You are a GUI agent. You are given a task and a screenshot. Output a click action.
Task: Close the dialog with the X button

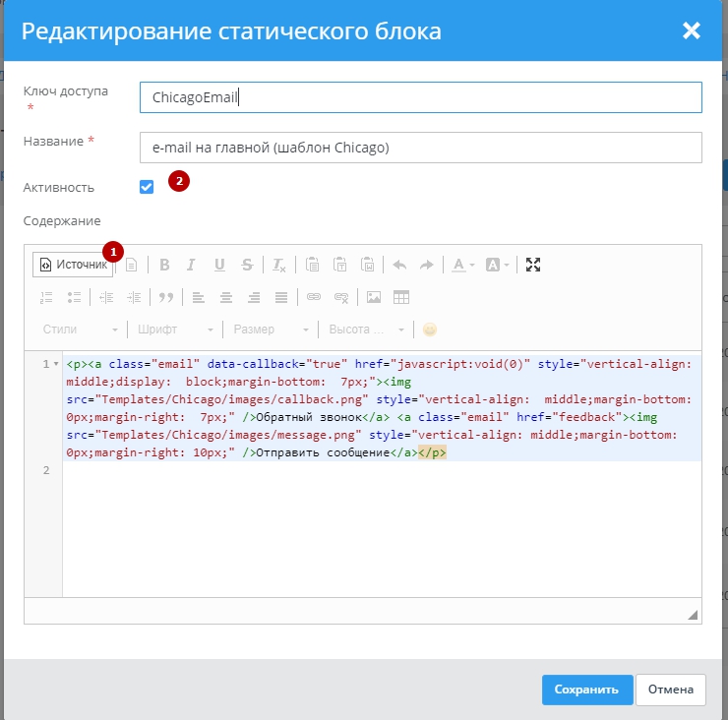pos(692,31)
